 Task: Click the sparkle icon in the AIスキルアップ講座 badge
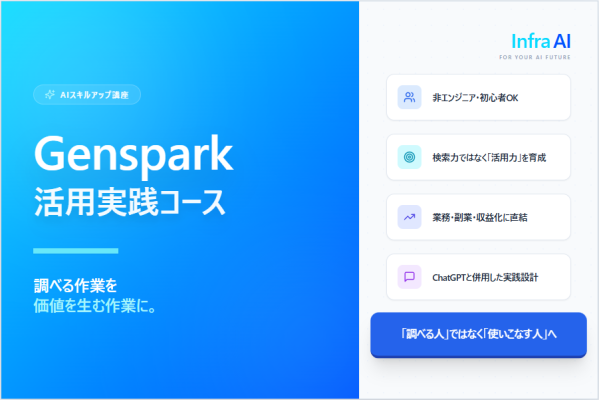coord(50,95)
